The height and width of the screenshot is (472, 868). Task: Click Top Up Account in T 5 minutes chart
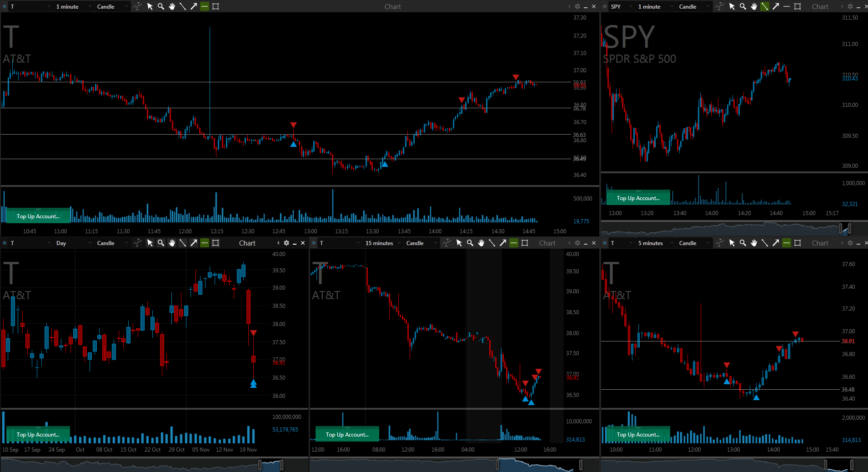point(638,434)
